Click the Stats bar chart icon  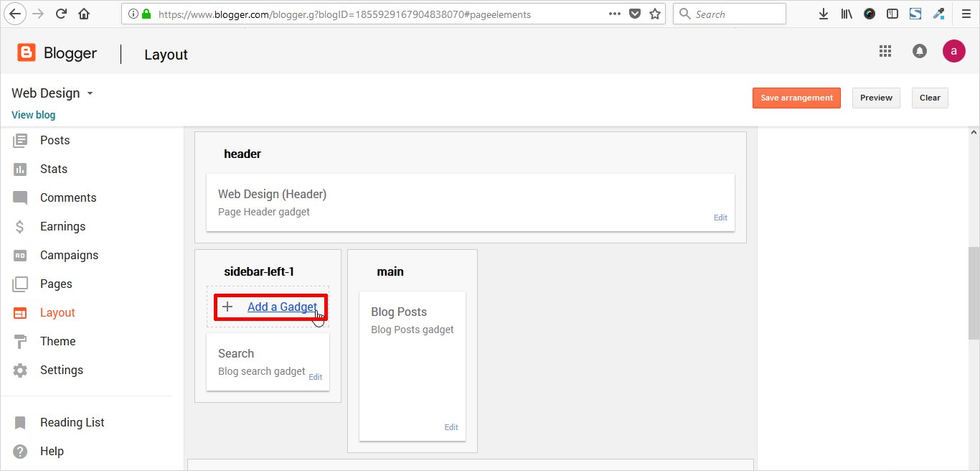tap(20, 169)
